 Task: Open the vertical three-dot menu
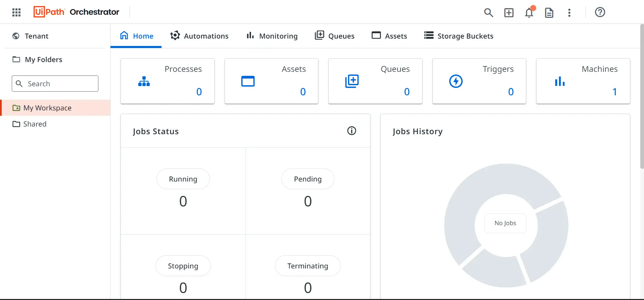pyautogui.click(x=569, y=13)
